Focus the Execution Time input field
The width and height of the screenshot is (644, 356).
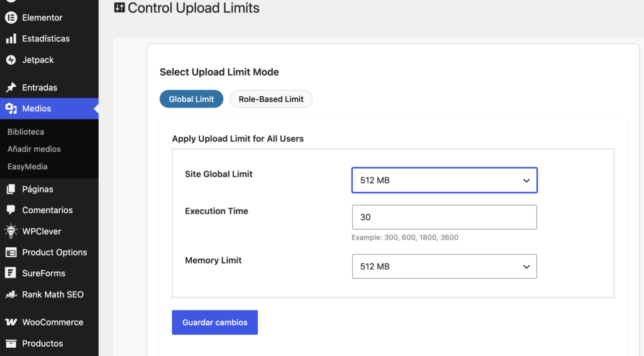coord(445,217)
